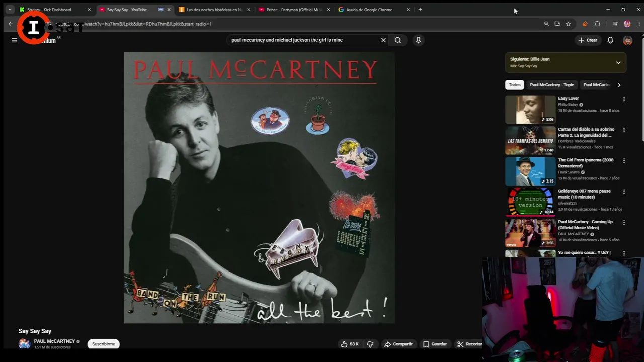Open the Chrome extensions puzzle icon
The width and height of the screenshot is (644, 362).
pyautogui.click(x=597, y=24)
